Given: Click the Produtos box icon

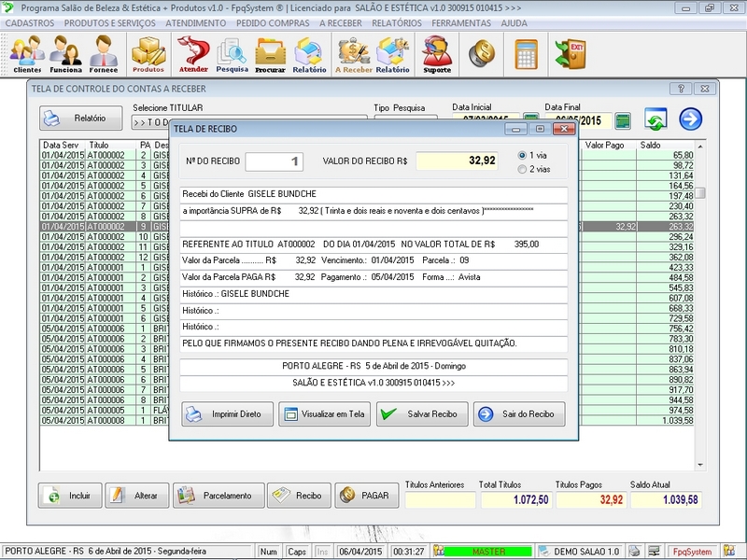Looking at the screenshot, I should (148, 54).
